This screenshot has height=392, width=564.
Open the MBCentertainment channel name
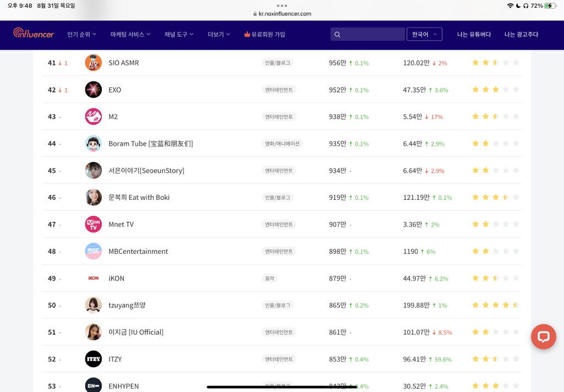(x=138, y=252)
